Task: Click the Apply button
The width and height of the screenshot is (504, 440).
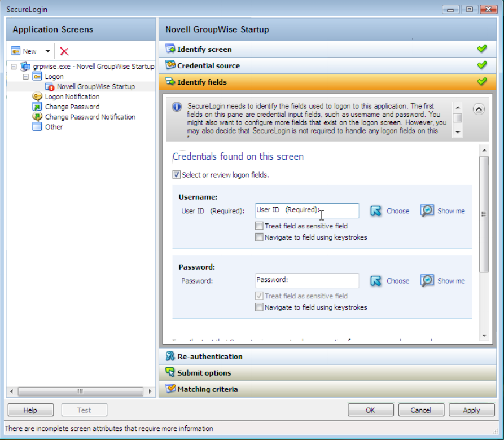Action: tap(471, 410)
